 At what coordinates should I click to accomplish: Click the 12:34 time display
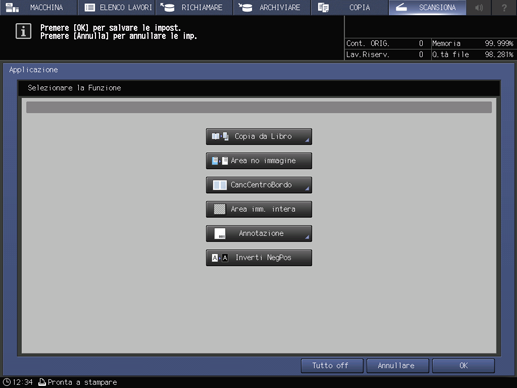(23, 382)
